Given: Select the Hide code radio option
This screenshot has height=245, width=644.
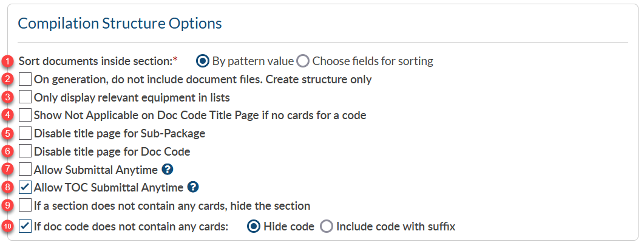Looking at the screenshot, I should point(254,227).
